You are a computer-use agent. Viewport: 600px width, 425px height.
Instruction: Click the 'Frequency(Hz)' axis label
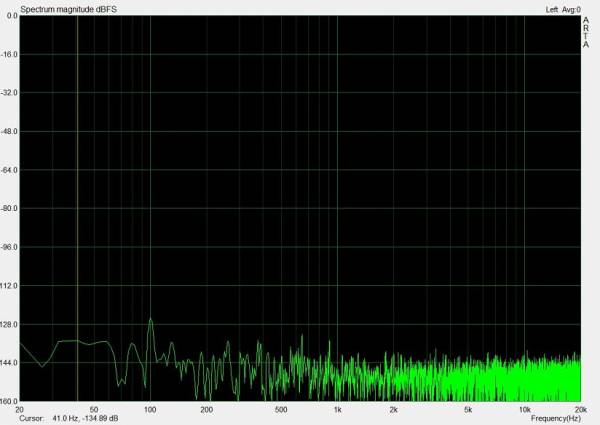click(x=556, y=418)
